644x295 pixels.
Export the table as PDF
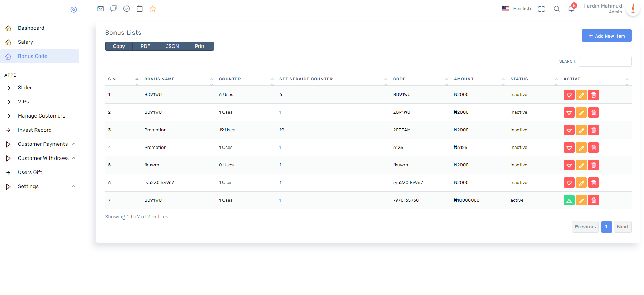(x=145, y=46)
